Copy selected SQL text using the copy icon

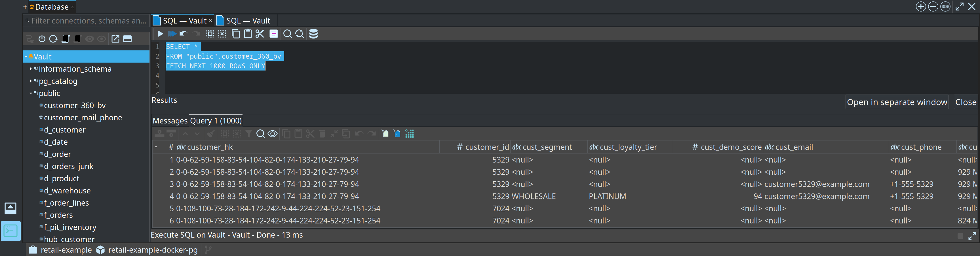coord(236,34)
